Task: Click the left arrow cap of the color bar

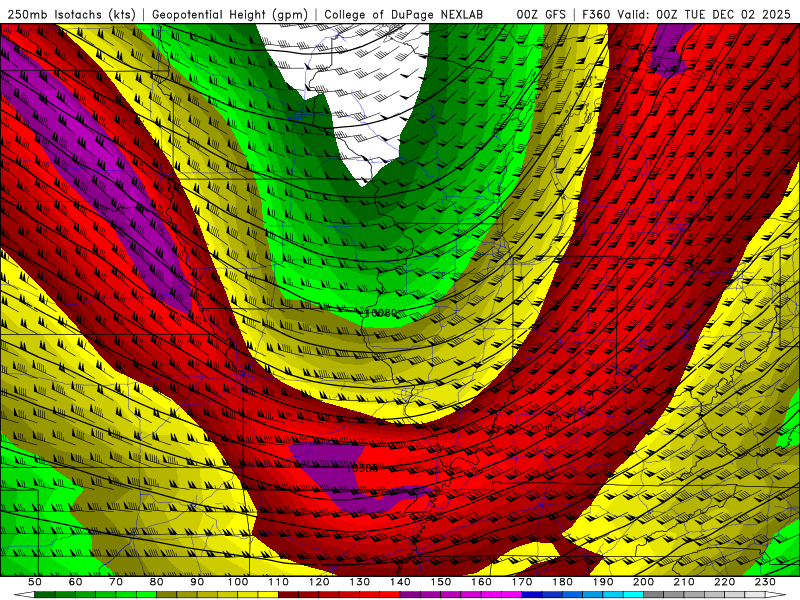Action: [24, 594]
